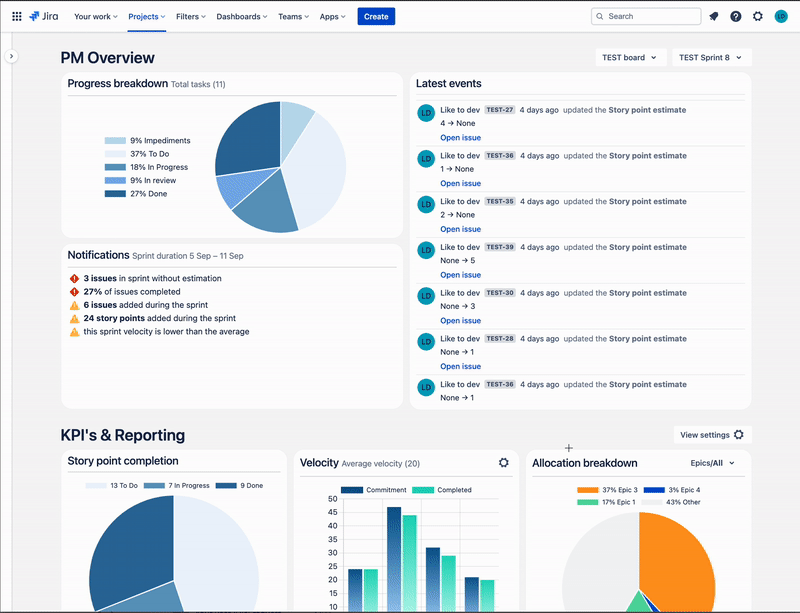
Task: Toggle the 9% Impediments legend swatch
Action: (115, 140)
